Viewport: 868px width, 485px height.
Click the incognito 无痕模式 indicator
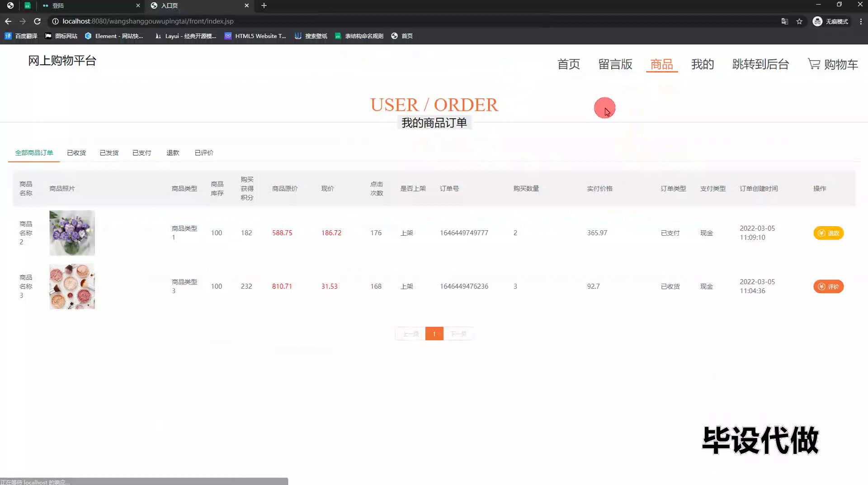point(831,21)
